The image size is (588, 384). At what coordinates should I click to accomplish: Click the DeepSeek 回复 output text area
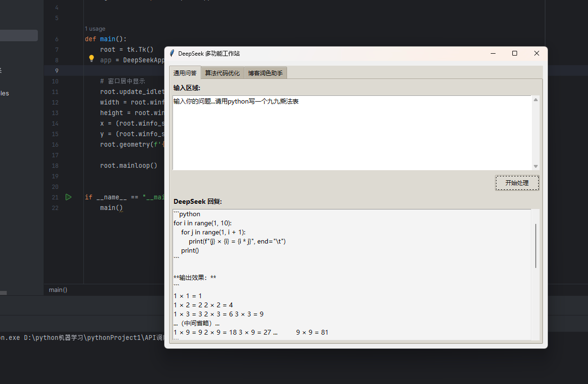click(352, 275)
